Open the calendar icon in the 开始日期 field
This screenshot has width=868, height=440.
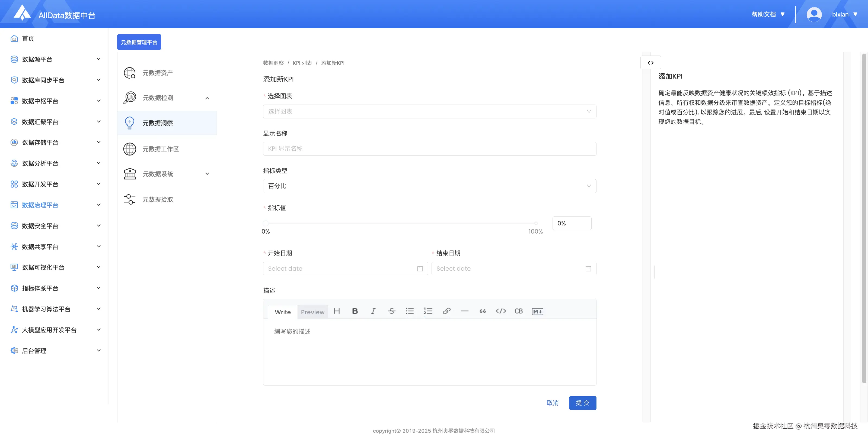click(x=420, y=269)
